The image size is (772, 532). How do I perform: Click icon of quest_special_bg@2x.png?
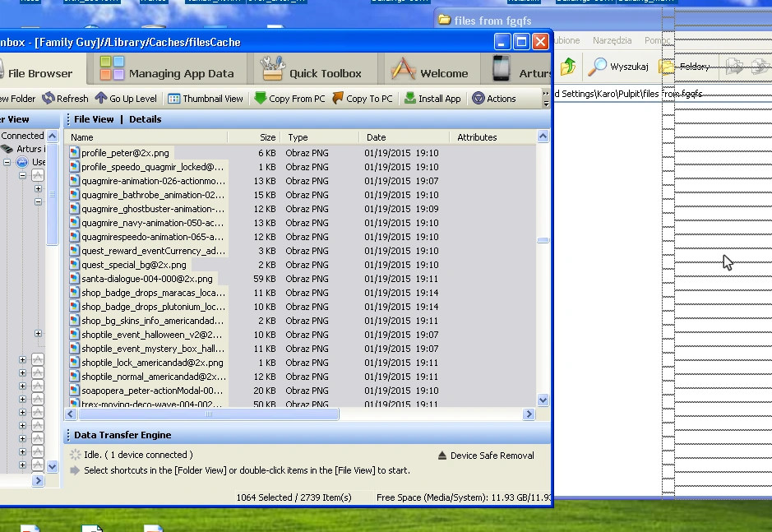tap(74, 265)
